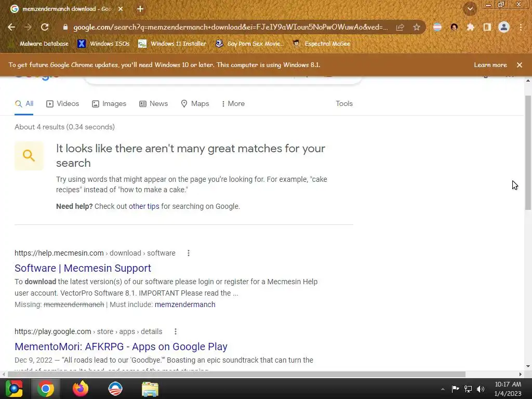The image size is (532, 399).
Task: Open MementoMori AFKRPG Google Play result
Action: 121,347
